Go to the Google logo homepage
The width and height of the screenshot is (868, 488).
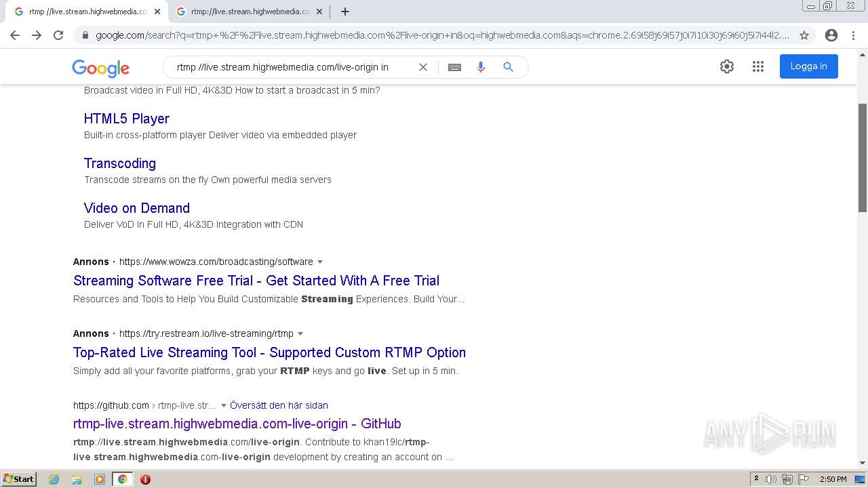pyautogui.click(x=100, y=68)
